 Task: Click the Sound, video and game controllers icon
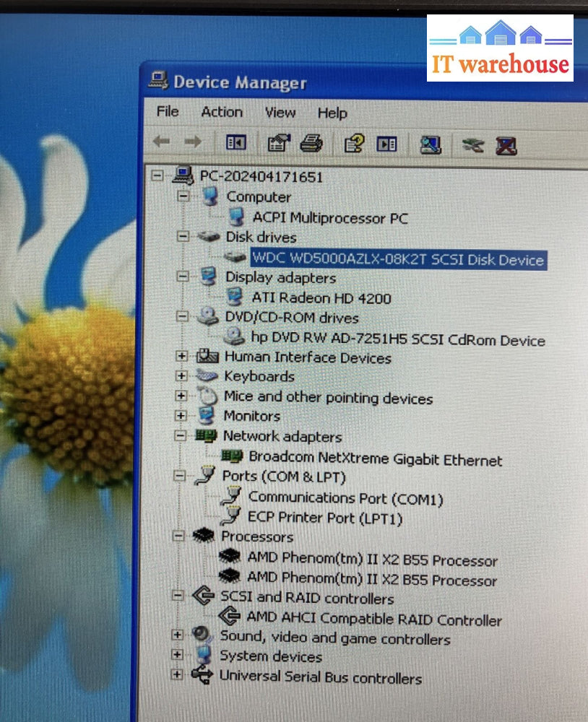202,635
